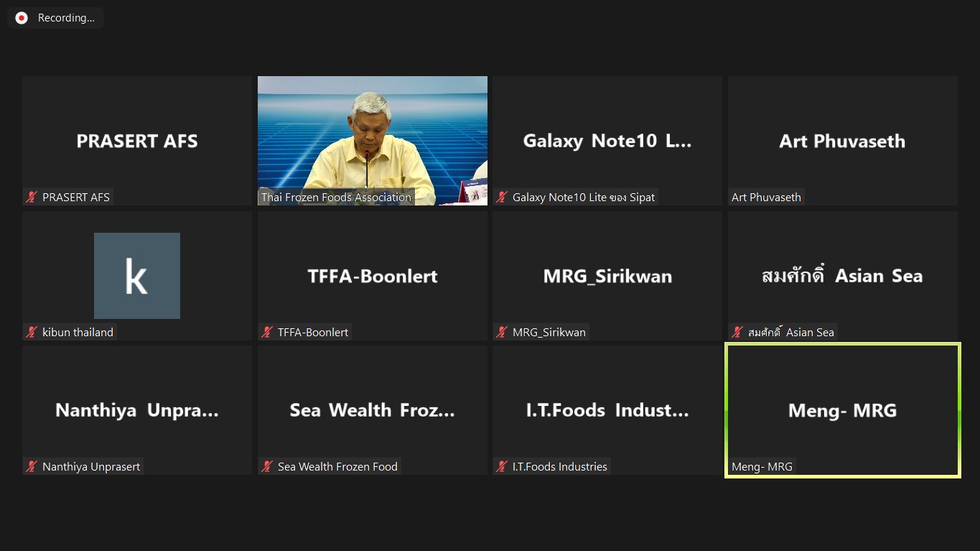Select the highlighted Meng- MRG speaker tile
This screenshot has width=980, height=551.
pos(842,410)
